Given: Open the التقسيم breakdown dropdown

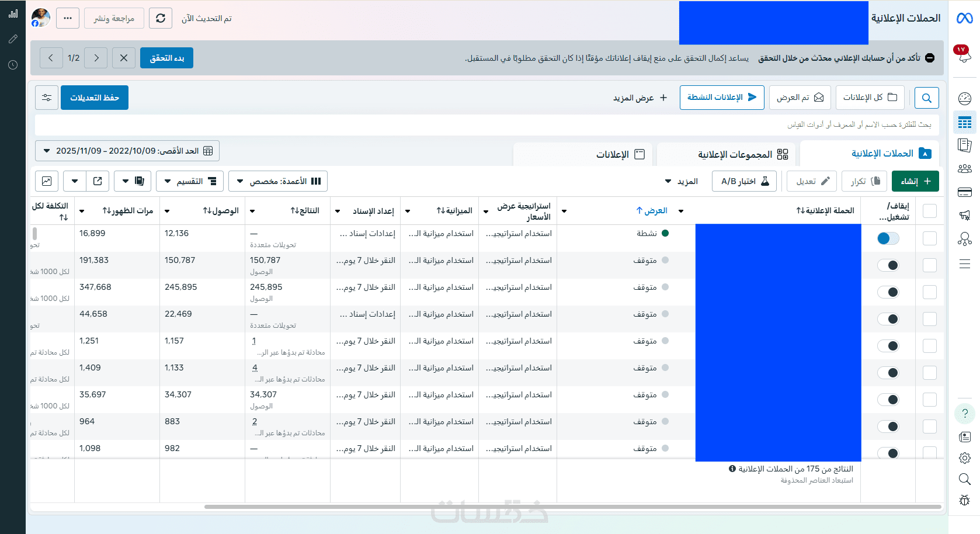Looking at the screenshot, I should (x=190, y=181).
